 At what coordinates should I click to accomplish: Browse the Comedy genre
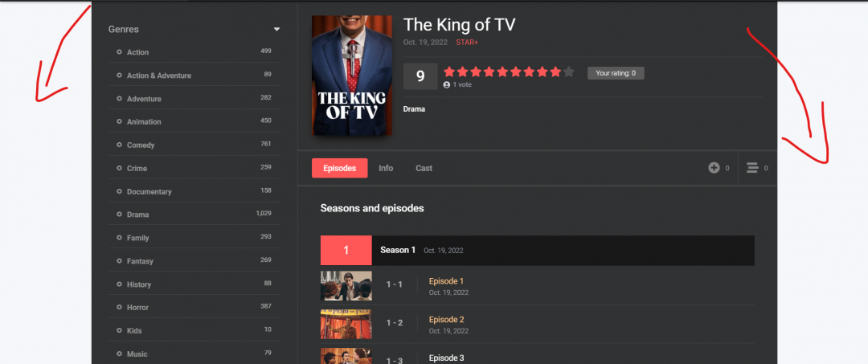coord(141,145)
